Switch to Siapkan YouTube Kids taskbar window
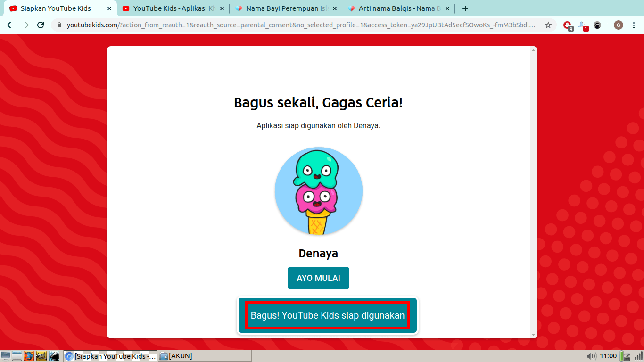644x362 pixels. [110, 356]
